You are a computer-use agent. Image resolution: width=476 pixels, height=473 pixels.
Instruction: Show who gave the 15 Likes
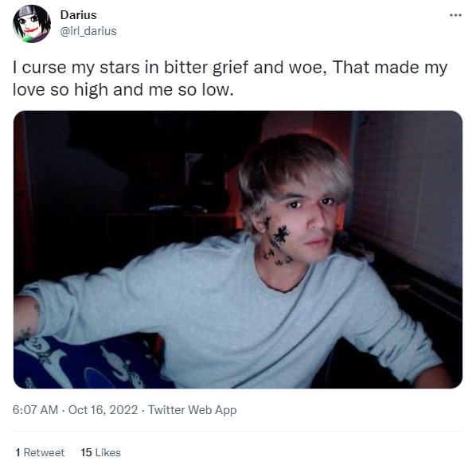click(100, 452)
